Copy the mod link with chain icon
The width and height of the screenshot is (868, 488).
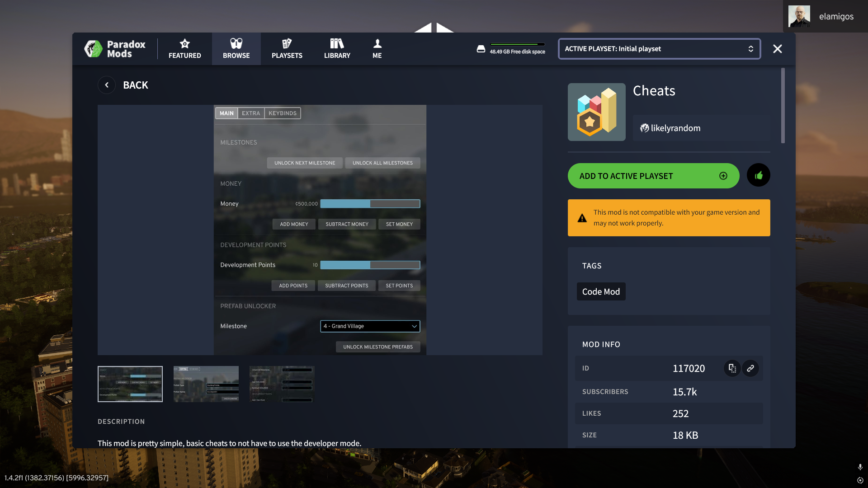pos(750,368)
